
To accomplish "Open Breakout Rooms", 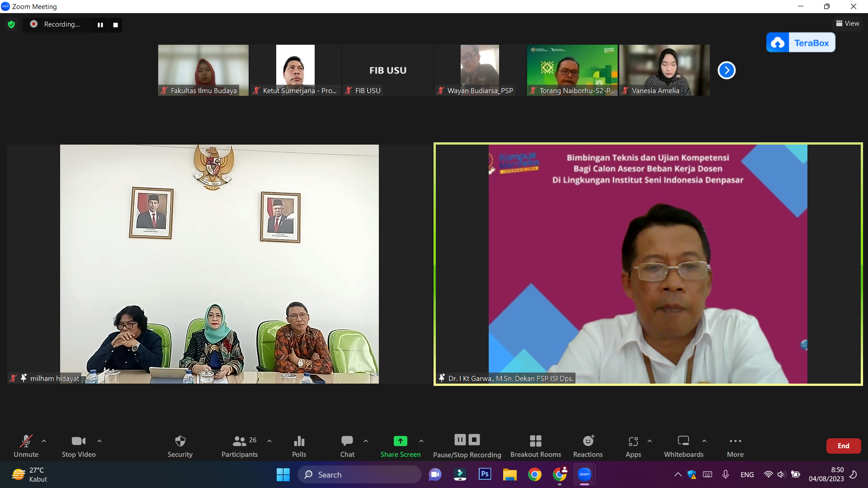I will click(536, 446).
